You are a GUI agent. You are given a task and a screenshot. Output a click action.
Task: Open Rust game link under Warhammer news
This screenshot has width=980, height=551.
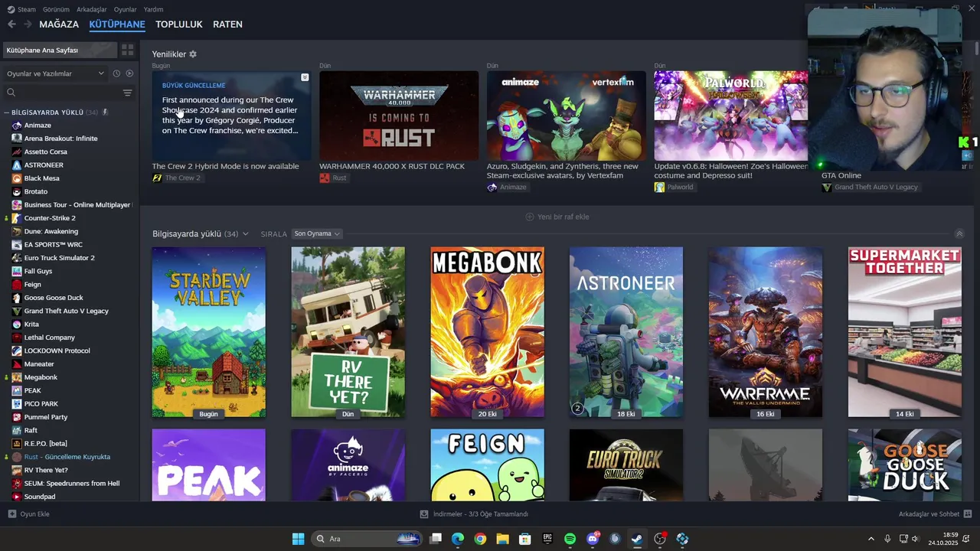click(x=333, y=178)
